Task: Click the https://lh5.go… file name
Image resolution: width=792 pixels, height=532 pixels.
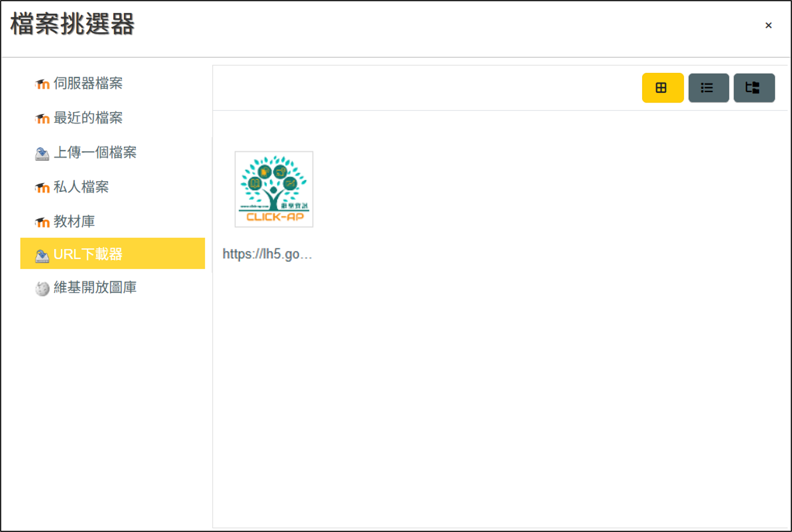Action: (267, 254)
